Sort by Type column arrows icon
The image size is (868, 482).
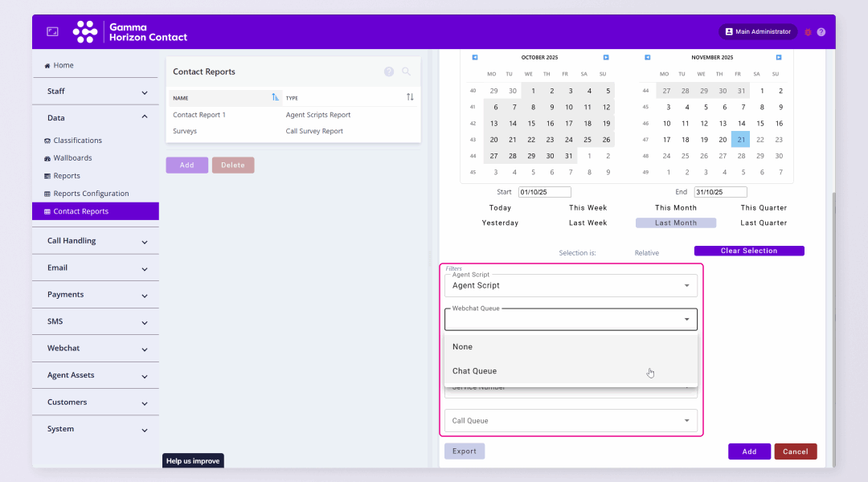(410, 97)
